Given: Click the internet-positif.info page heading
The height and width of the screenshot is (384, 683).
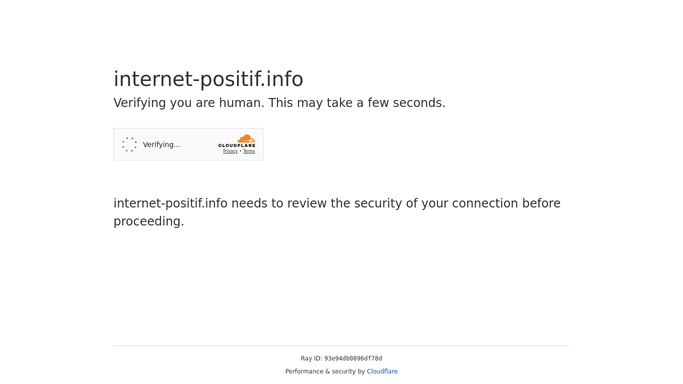Looking at the screenshot, I should 208,79.
